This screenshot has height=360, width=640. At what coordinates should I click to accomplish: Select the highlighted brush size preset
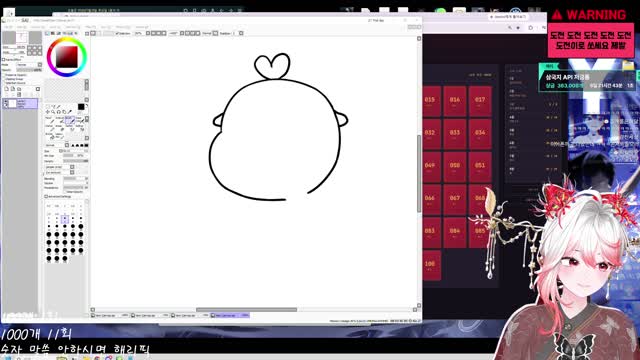point(64,219)
